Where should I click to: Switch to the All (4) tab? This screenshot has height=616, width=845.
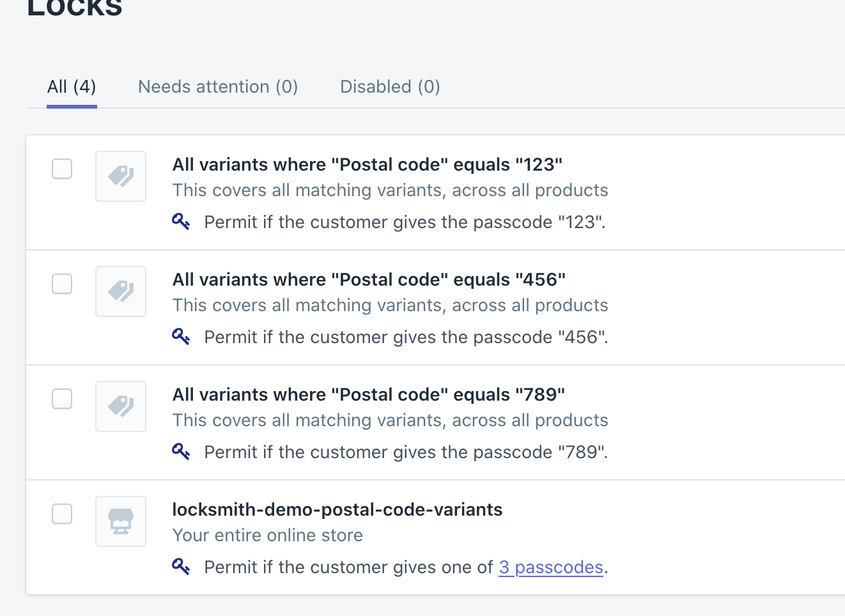click(72, 87)
